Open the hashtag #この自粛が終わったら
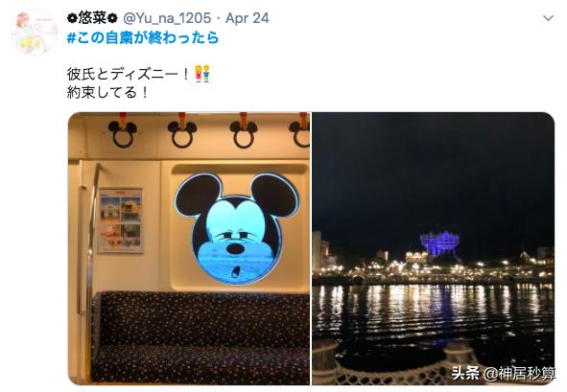This screenshot has width=567, height=392. coord(143,37)
